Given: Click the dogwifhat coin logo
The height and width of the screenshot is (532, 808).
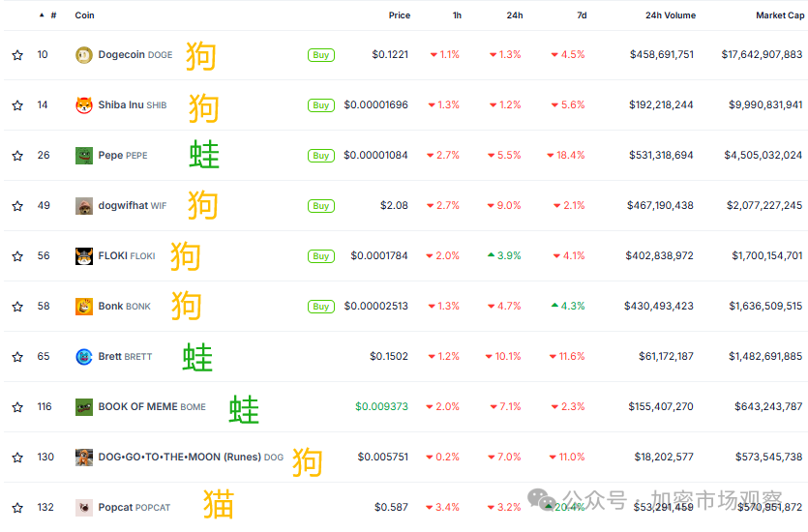Looking at the screenshot, I should click(x=84, y=206).
